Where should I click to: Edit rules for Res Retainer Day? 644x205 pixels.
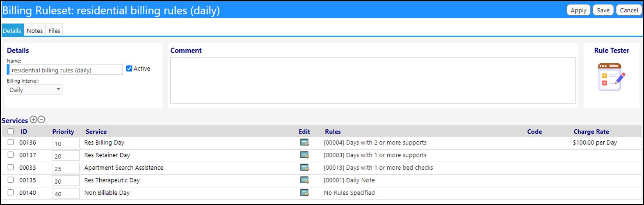point(304,155)
